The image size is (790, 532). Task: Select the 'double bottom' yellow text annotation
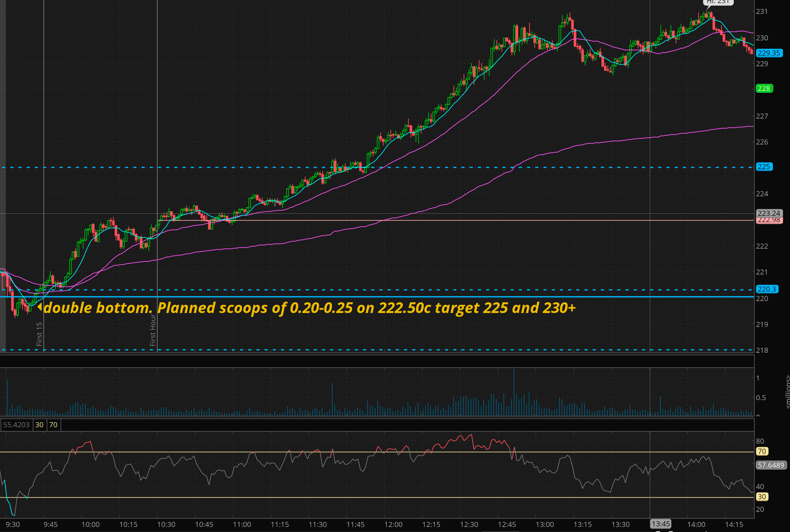click(98, 308)
